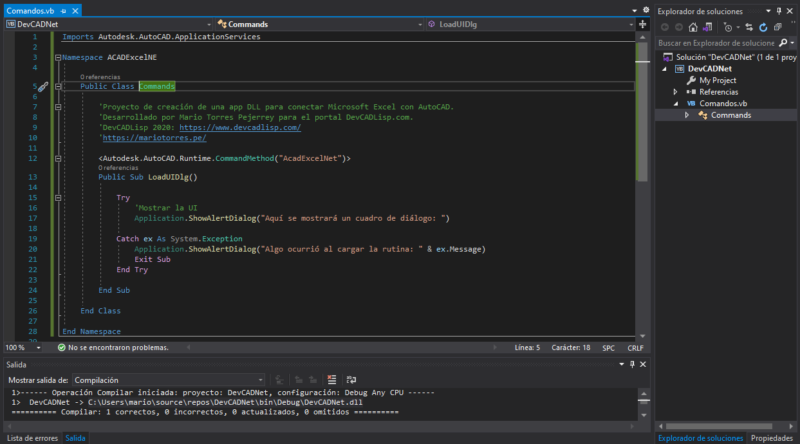This screenshot has width=800, height=444.
Task: Expand the Referencias node arrow
Action: (676, 92)
